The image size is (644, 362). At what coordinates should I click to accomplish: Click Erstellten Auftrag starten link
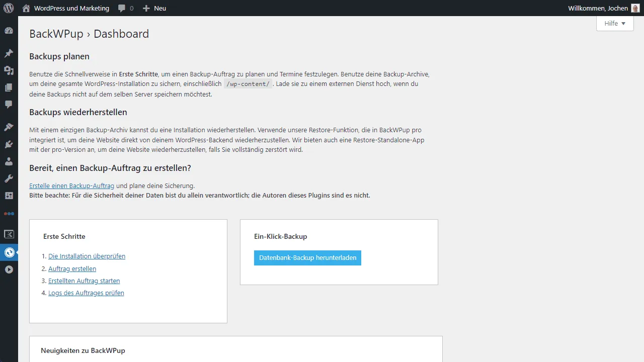click(x=84, y=281)
